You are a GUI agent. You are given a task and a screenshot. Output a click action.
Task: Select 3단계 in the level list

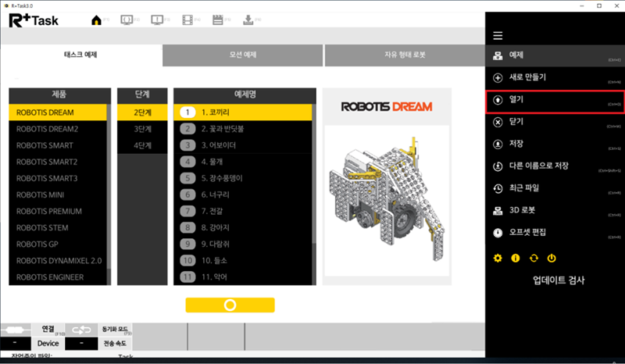pos(142,129)
